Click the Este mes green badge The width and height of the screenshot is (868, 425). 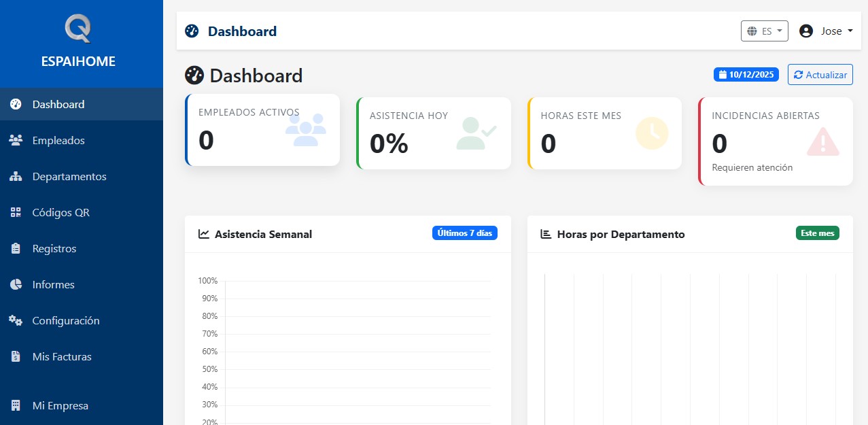[817, 233]
